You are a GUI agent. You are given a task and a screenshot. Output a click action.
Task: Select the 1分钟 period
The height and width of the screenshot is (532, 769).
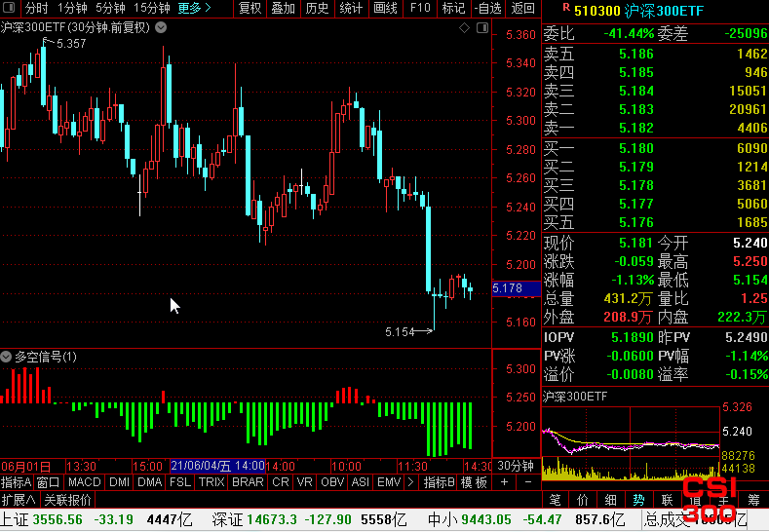[x=72, y=8]
